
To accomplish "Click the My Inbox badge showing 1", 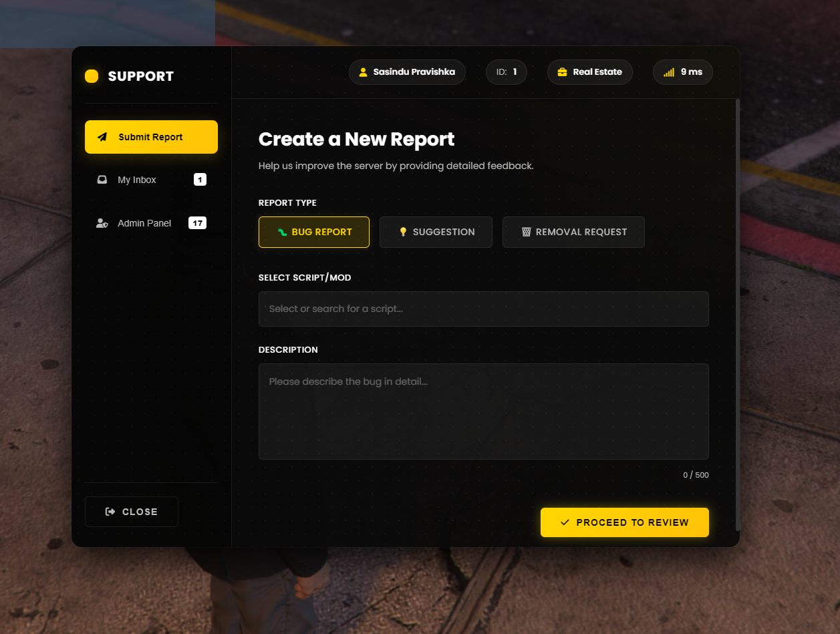I will tap(200, 180).
